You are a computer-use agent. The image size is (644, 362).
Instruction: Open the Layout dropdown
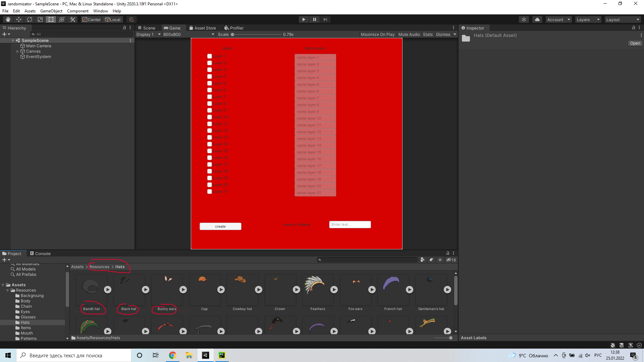click(623, 19)
